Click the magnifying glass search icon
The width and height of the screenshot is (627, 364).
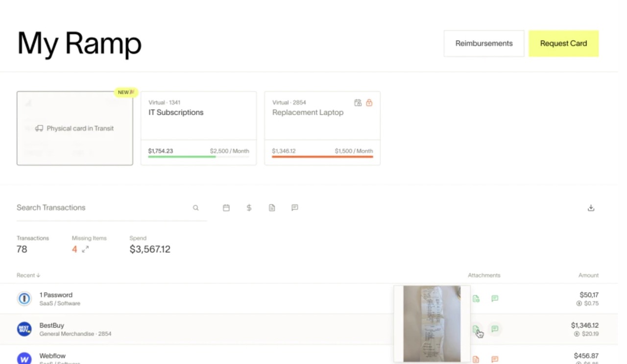coord(195,208)
